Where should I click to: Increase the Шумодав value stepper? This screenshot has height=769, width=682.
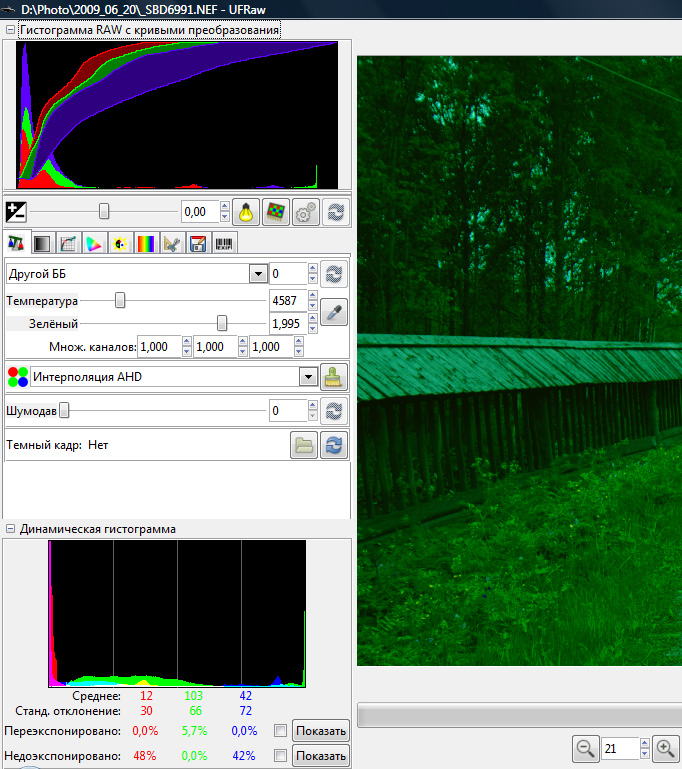(x=313, y=406)
